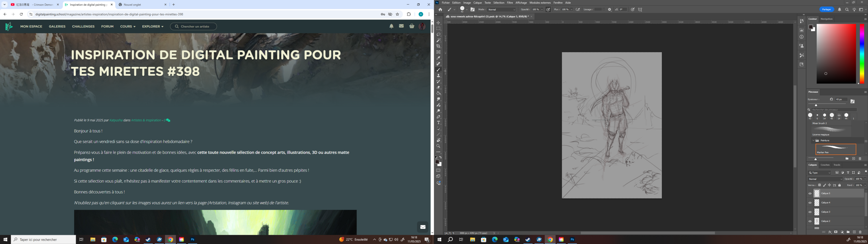Screen dimensions: 868x244
Task: Hide the Calque 2 layer
Action: click(x=810, y=221)
